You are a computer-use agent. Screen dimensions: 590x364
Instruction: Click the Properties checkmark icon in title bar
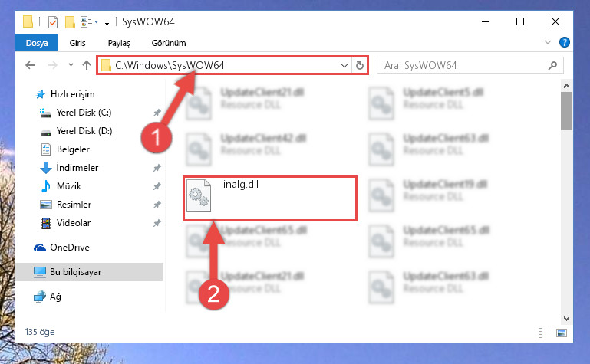[x=53, y=22]
